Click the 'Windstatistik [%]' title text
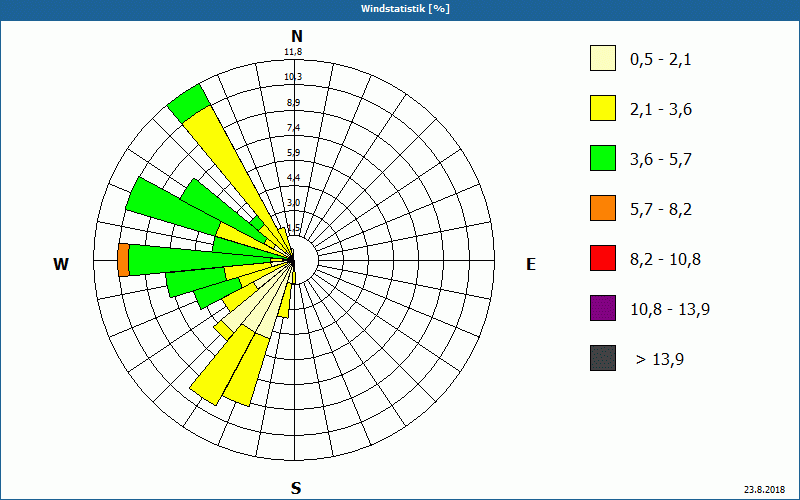 click(405, 9)
